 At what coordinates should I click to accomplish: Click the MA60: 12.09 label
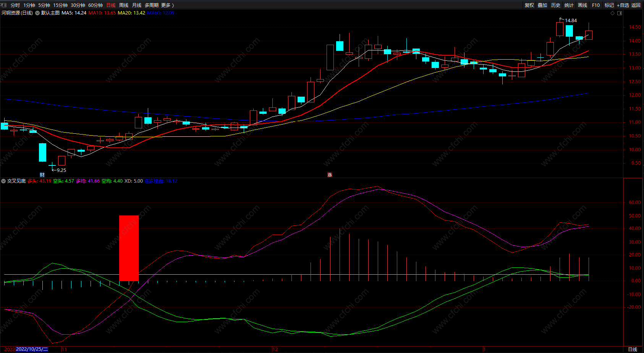pos(161,13)
